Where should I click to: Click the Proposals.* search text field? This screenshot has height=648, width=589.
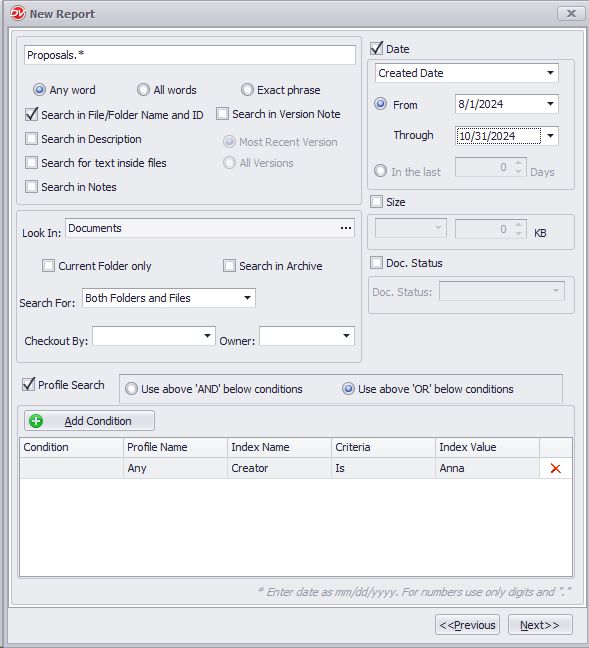click(190, 55)
